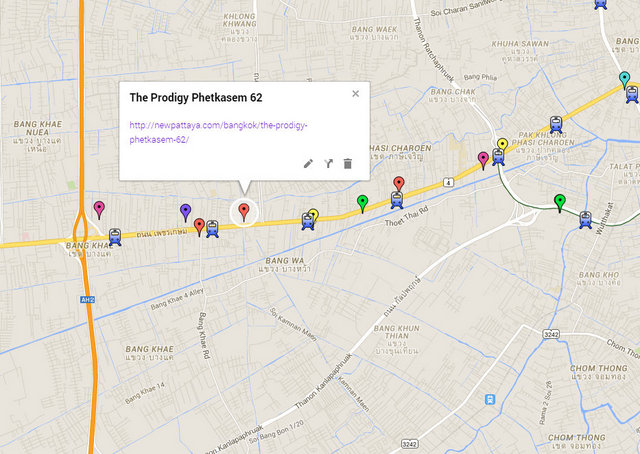The height and width of the screenshot is (454, 640).
Task: Click the train icon below the cyan pin
Action: click(x=632, y=94)
